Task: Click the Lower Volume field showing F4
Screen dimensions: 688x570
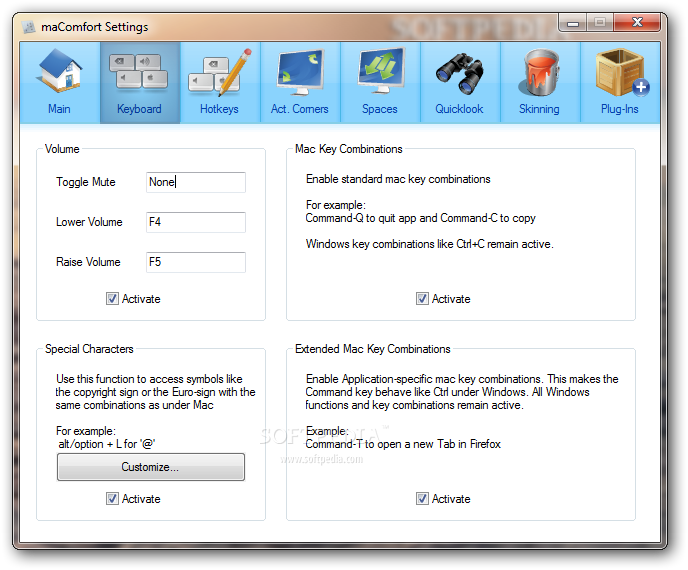Action: (196, 222)
